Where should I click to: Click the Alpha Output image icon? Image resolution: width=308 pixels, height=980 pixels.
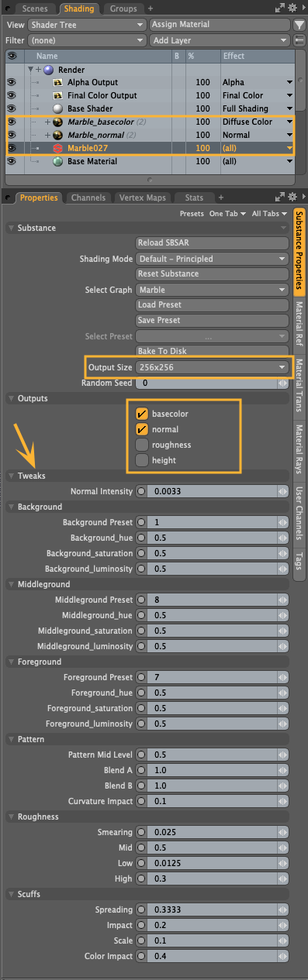coord(57,82)
